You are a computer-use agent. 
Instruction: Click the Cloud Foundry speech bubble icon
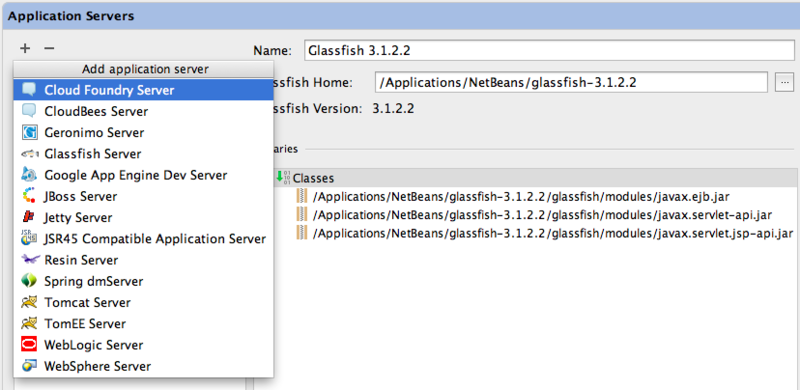click(30, 89)
